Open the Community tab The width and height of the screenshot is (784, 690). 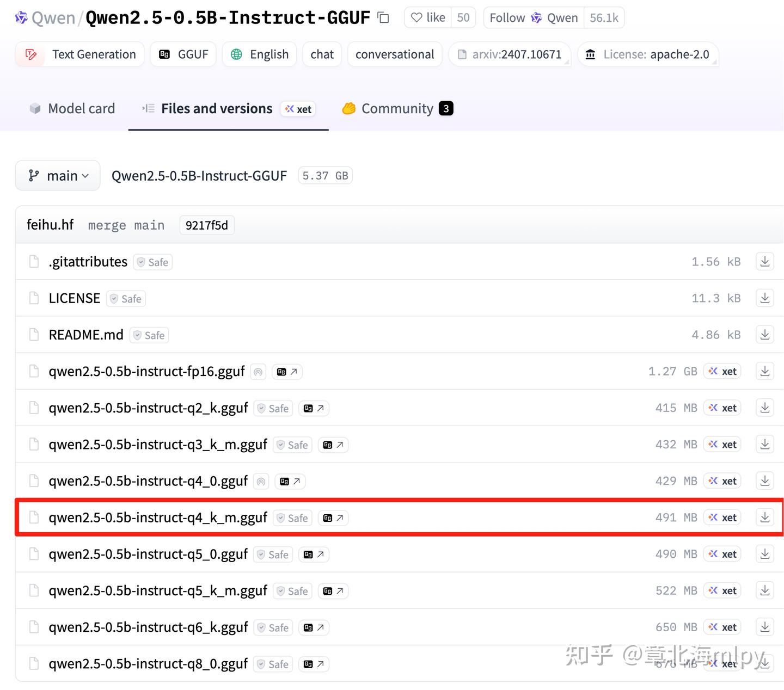(x=397, y=109)
